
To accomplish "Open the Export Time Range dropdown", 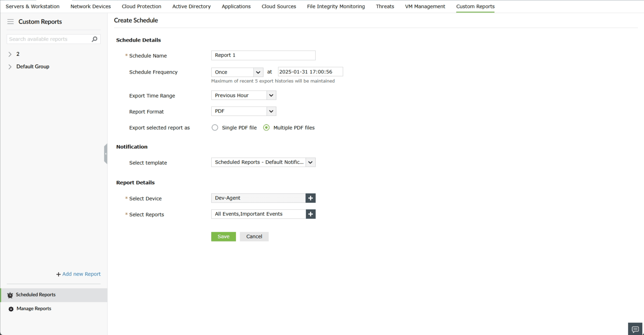I will (x=244, y=95).
